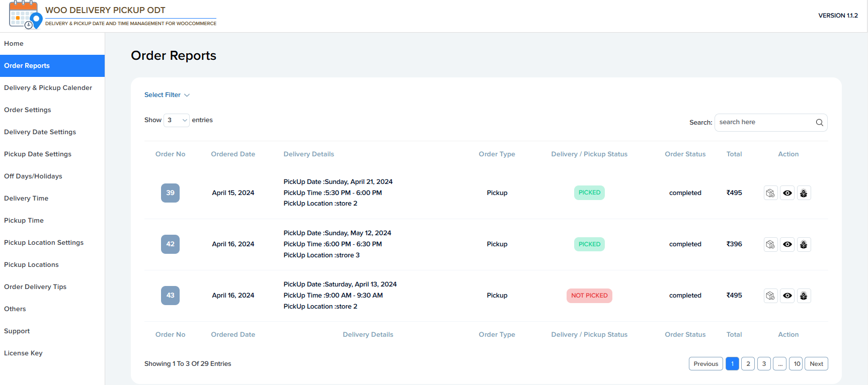This screenshot has width=868, height=385.
Task: Click the eye icon for order 39
Action: click(x=787, y=193)
